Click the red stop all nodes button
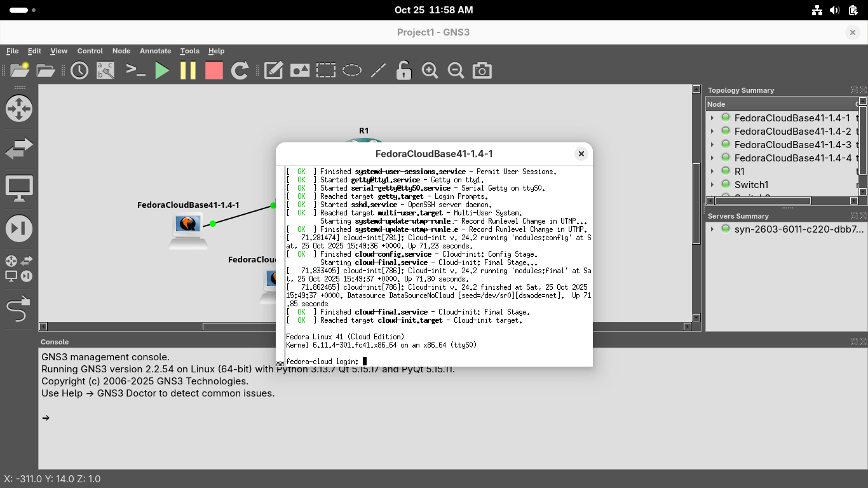868x488 pixels. (214, 71)
